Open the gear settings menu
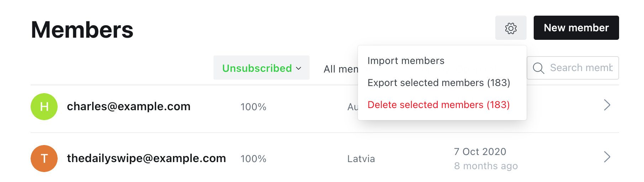The height and width of the screenshot is (182, 644). 511,28
